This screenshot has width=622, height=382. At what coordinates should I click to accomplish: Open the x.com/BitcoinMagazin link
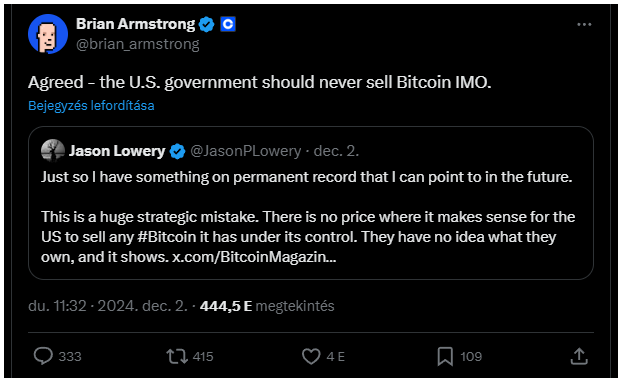pos(254,257)
